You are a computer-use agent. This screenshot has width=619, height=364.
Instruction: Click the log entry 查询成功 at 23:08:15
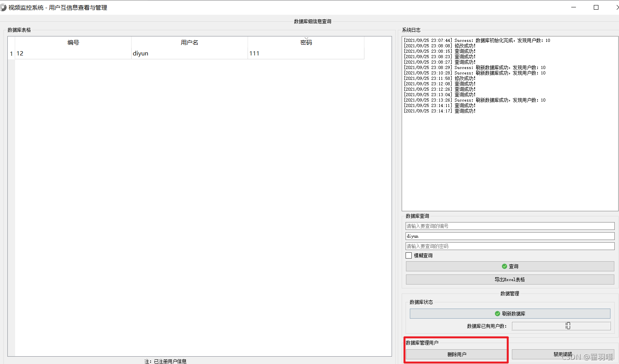(x=440, y=51)
